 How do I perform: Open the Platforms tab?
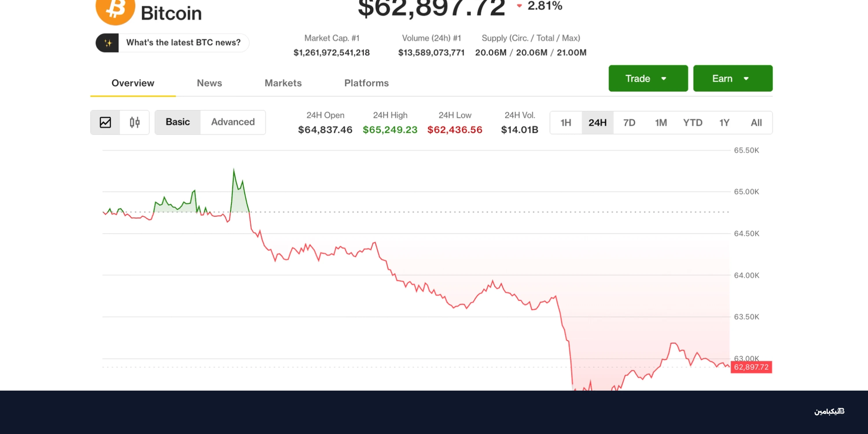[366, 83]
